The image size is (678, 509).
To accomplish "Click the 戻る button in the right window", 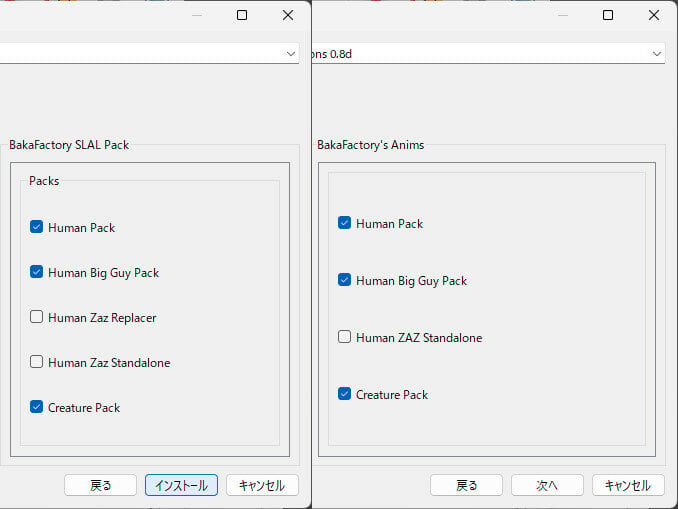I will click(466, 485).
